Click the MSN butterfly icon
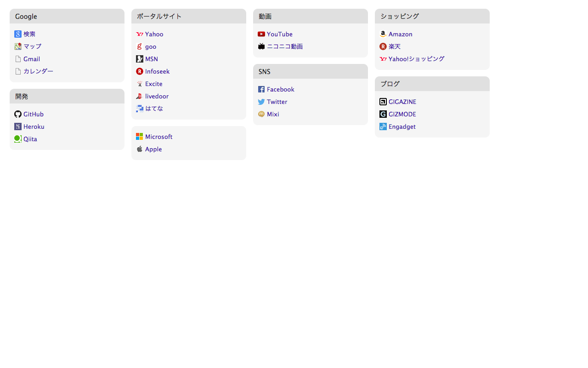The width and height of the screenshot is (588, 368). click(x=140, y=59)
